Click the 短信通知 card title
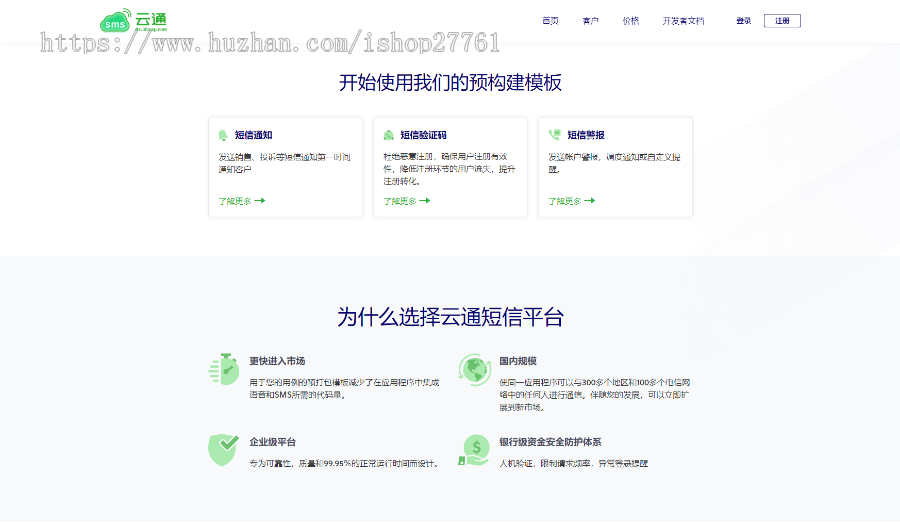The image size is (900, 523). (x=254, y=135)
